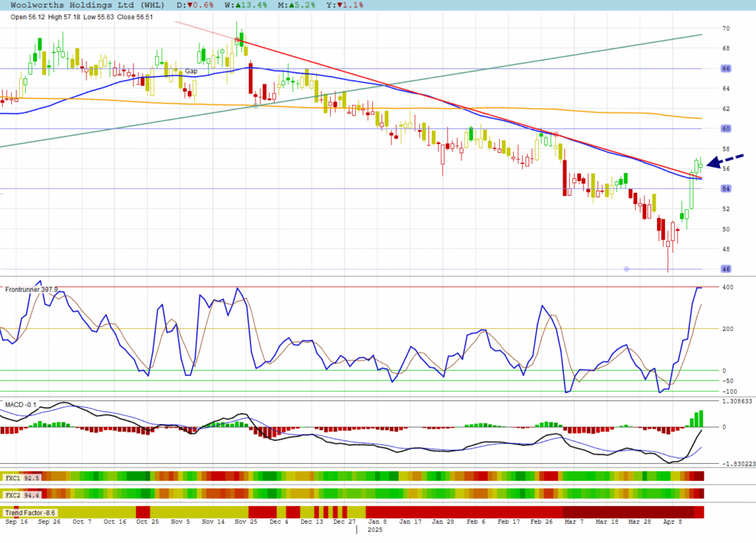The height and width of the screenshot is (543, 756).
Task: Click the MACD lower bound -1.830223
Action: tap(738, 464)
